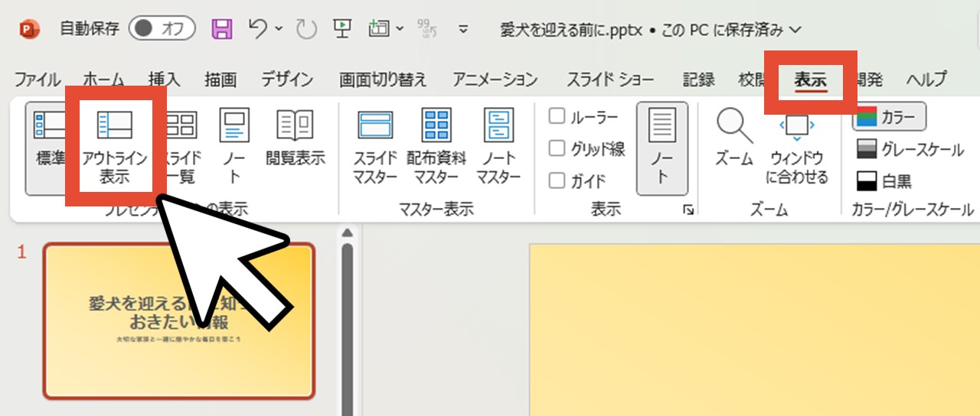Select 白黒 (black and white) mode
The image size is (980, 416).
pos(884,181)
